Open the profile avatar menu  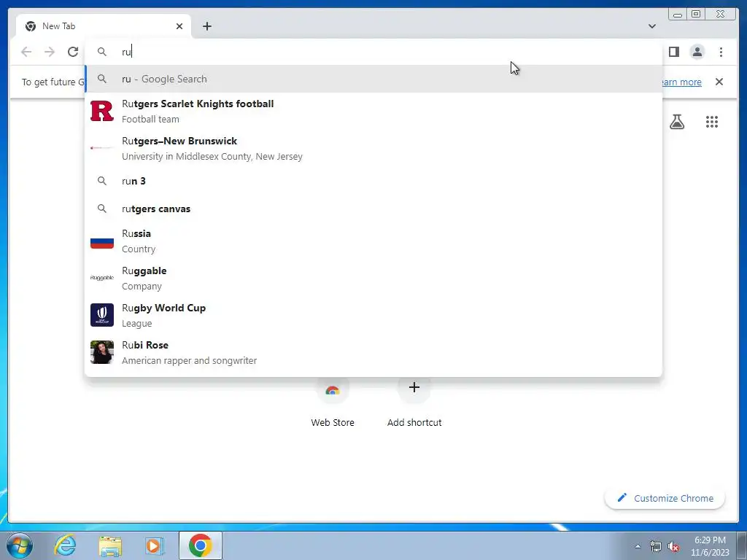coord(697,52)
